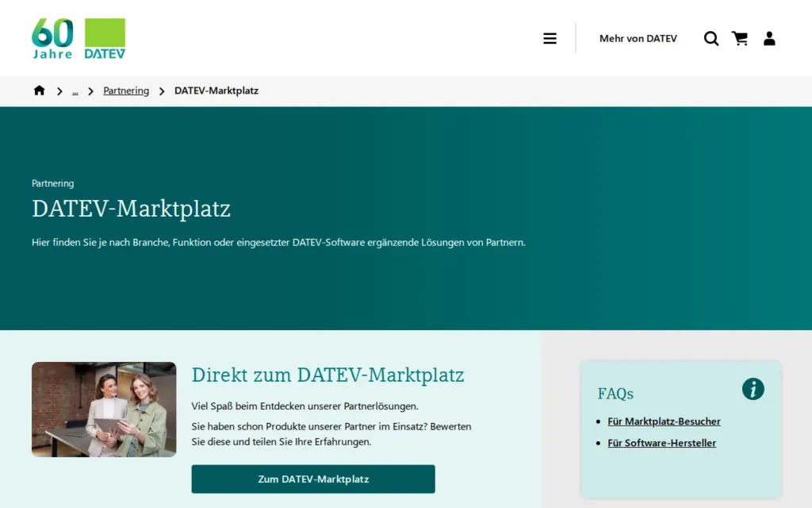Viewport: 812px width, 508px height.
Task: Click the photo of two women
Action: (104, 409)
